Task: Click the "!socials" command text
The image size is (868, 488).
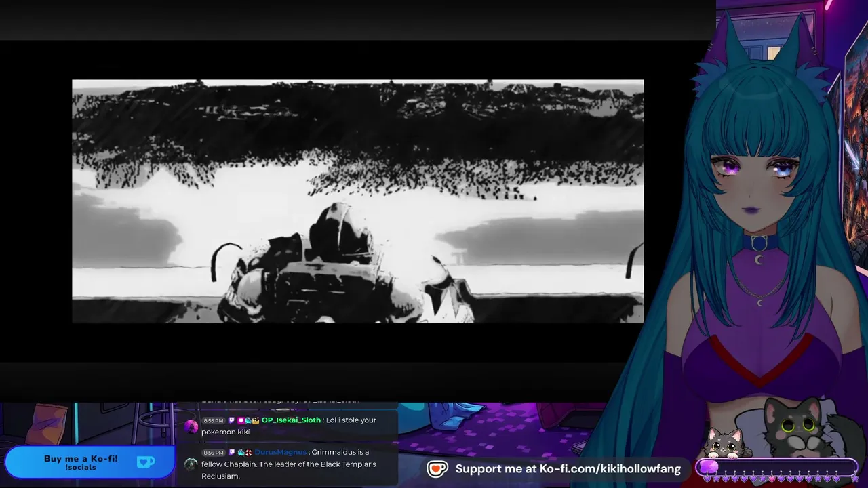Action: (x=81, y=468)
